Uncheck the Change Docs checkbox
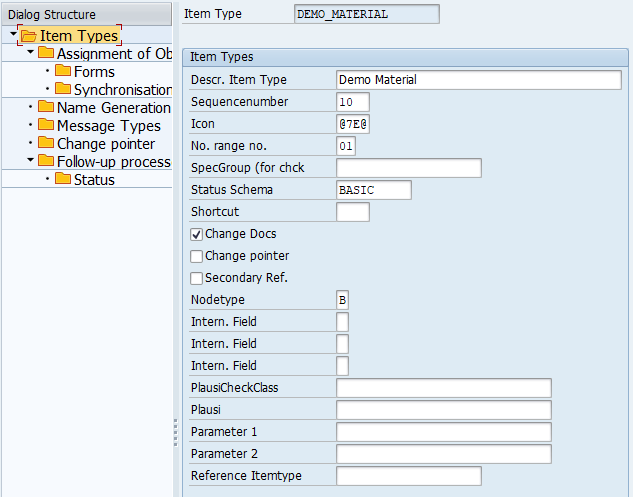 [197, 234]
